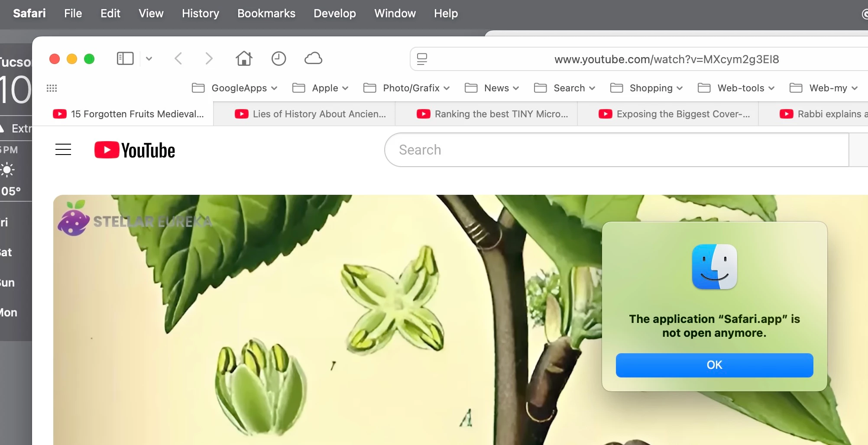Open YouTube hamburger guide menu

(x=63, y=150)
